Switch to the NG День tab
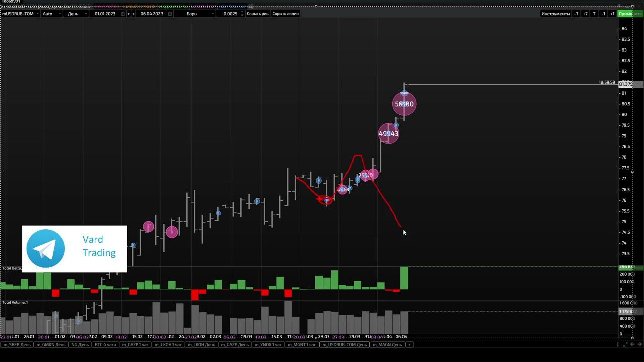This screenshot has width=644, height=362. point(80,345)
